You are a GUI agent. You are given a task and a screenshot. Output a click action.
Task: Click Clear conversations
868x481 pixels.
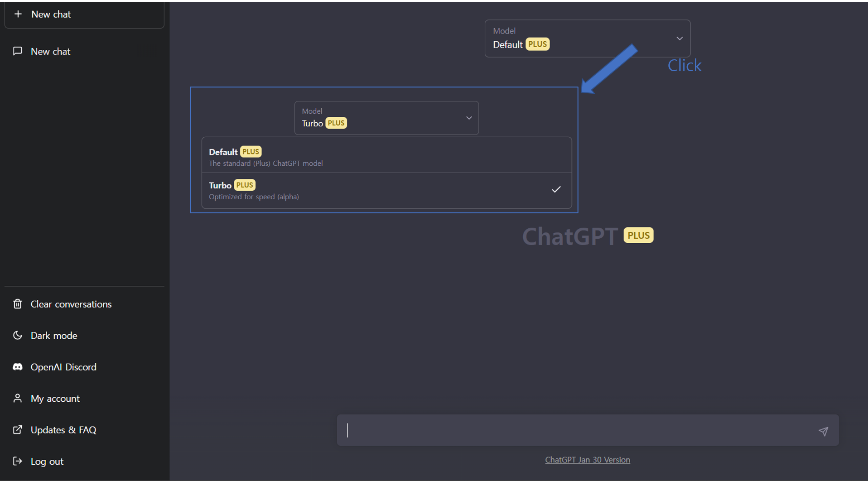[84, 304]
